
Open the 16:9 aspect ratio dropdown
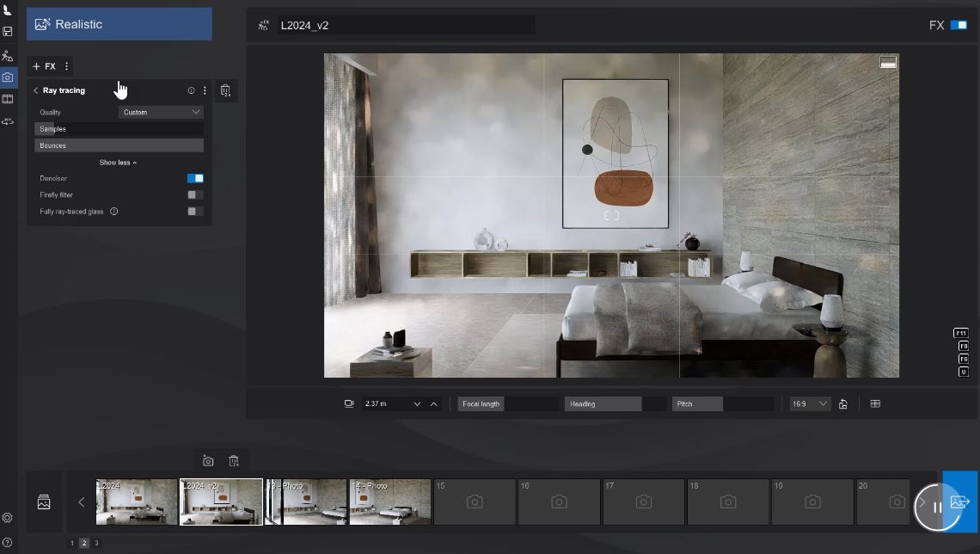[810, 404]
